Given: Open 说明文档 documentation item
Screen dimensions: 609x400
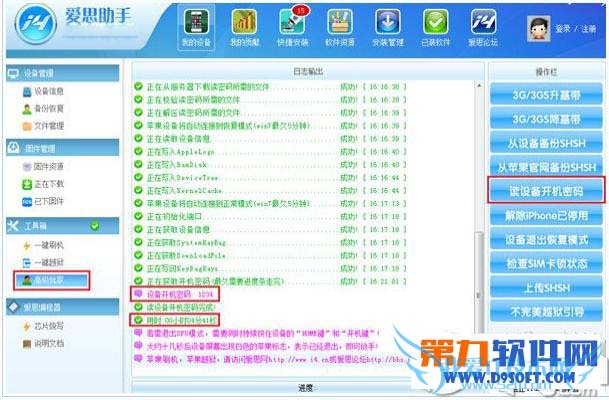Looking at the screenshot, I should [x=43, y=344].
